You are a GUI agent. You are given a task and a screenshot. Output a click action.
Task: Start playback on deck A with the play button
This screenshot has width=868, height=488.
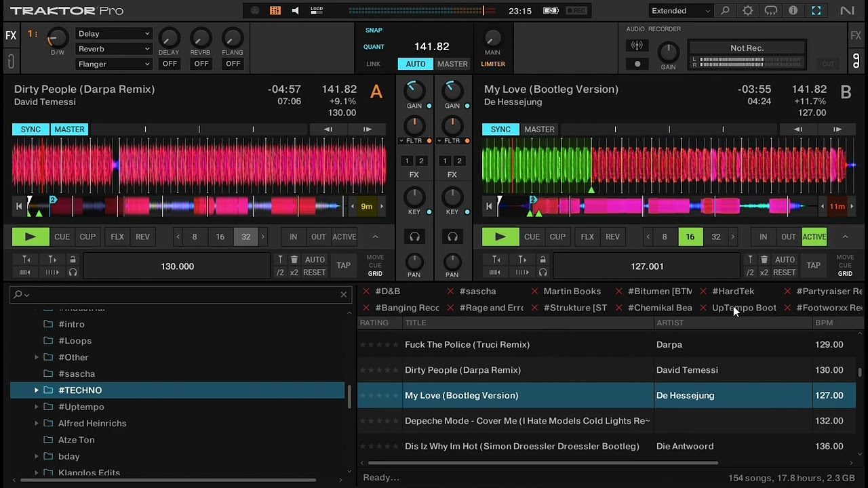tap(31, 237)
